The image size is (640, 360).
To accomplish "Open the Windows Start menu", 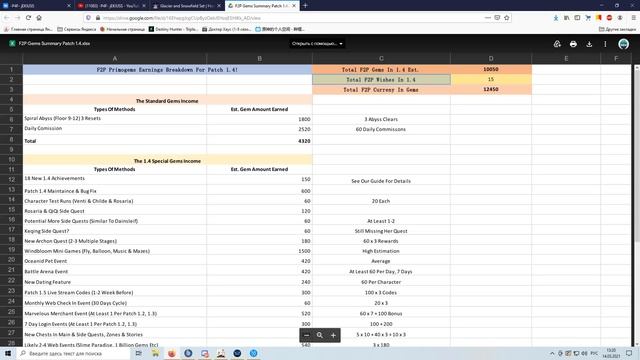I will coord(8,353).
